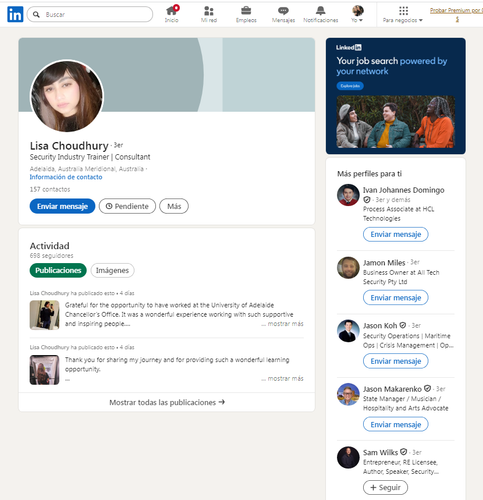The image size is (483, 500).
Task: Open Ivan Johannes Domingo's avatar
Action: tap(348, 195)
